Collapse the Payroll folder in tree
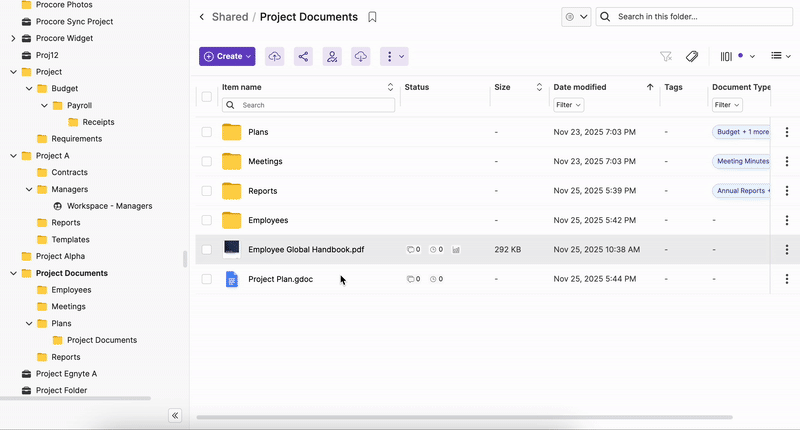The height and width of the screenshot is (430, 800). click(x=44, y=105)
